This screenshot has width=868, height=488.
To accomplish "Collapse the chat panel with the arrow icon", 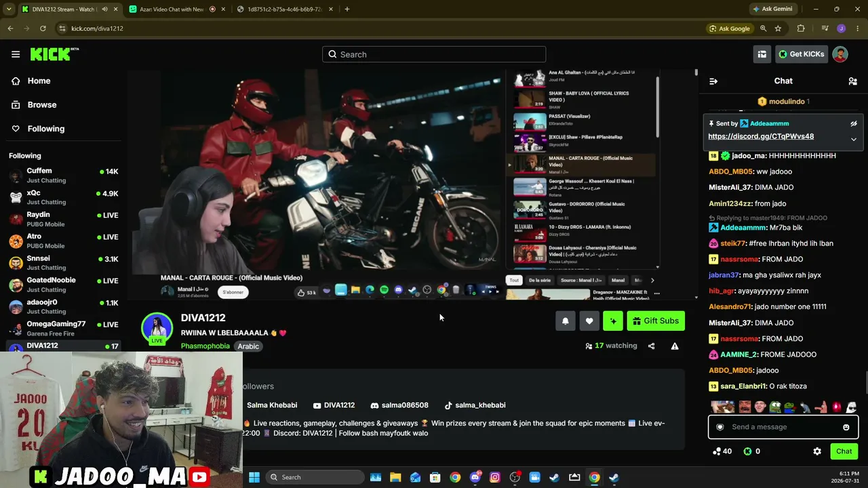I will pyautogui.click(x=713, y=81).
